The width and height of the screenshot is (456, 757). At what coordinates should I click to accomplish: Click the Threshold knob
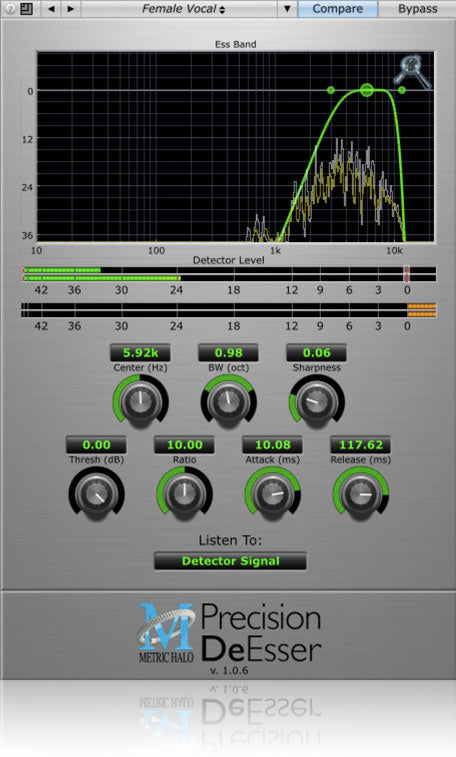(x=97, y=494)
